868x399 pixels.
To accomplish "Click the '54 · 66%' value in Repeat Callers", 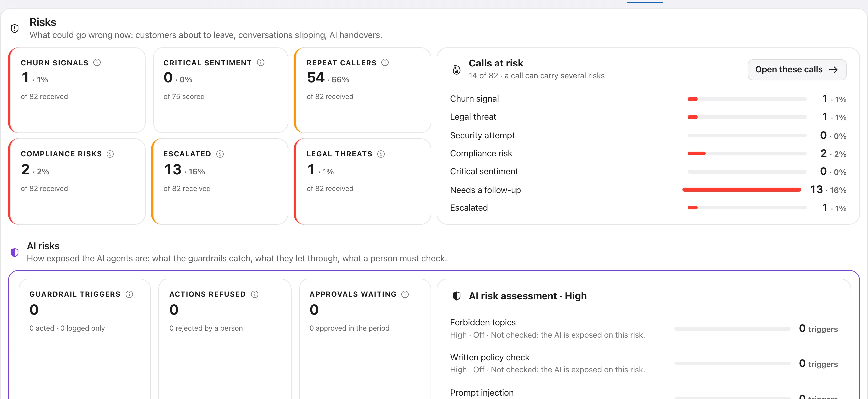I will (x=328, y=78).
